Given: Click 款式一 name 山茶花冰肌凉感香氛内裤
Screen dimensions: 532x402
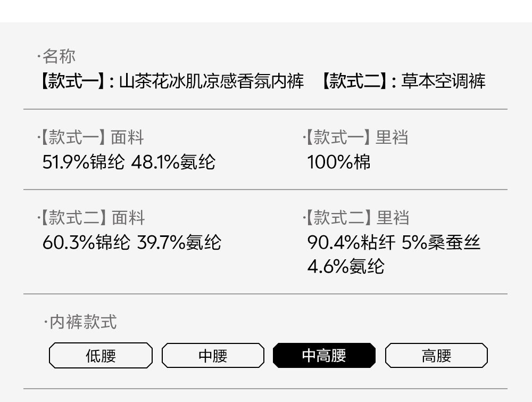Looking at the screenshot, I should point(211,81).
